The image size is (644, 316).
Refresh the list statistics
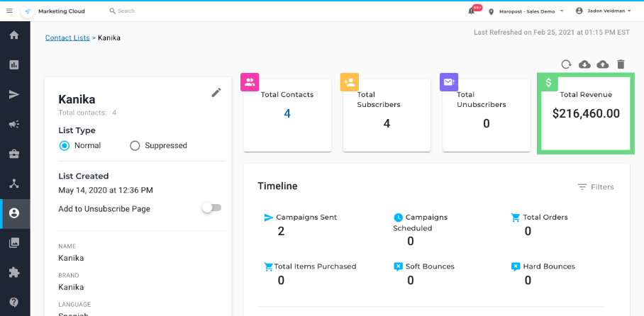click(x=567, y=64)
